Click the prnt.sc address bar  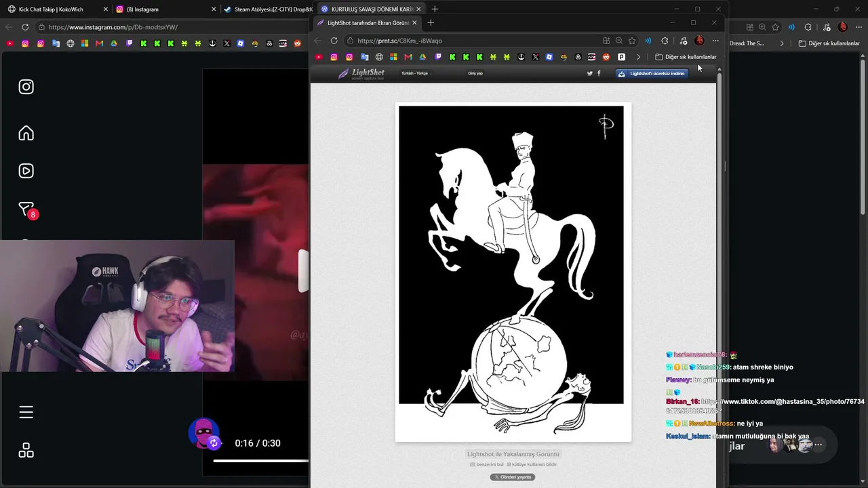pyautogui.click(x=475, y=41)
